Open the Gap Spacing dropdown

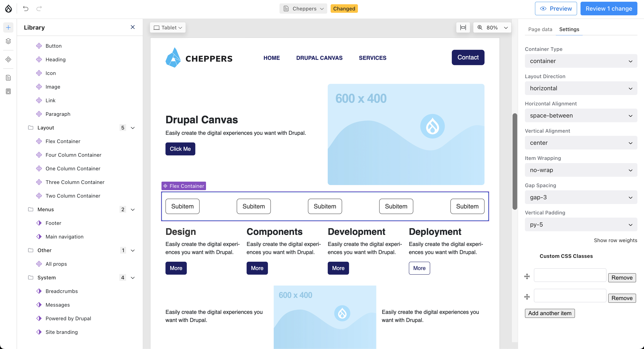[x=581, y=197]
